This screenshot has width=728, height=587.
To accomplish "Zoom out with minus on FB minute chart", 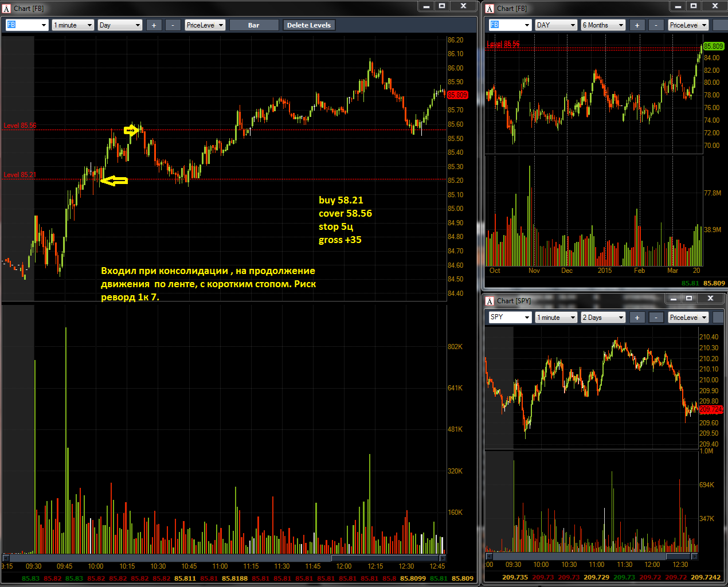I will pos(173,25).
